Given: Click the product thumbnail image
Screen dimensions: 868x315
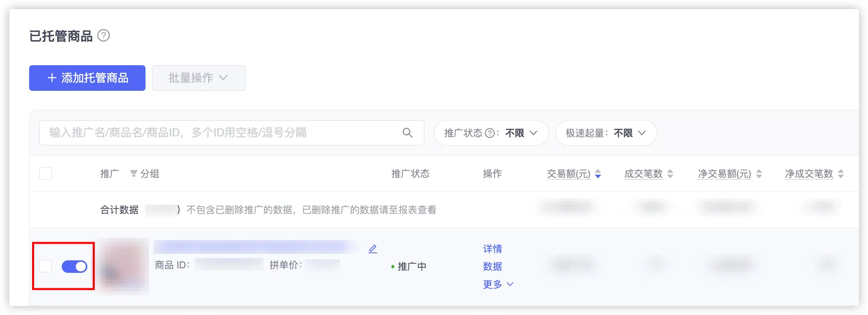Looking at the screenshot, I should [123, 265].
